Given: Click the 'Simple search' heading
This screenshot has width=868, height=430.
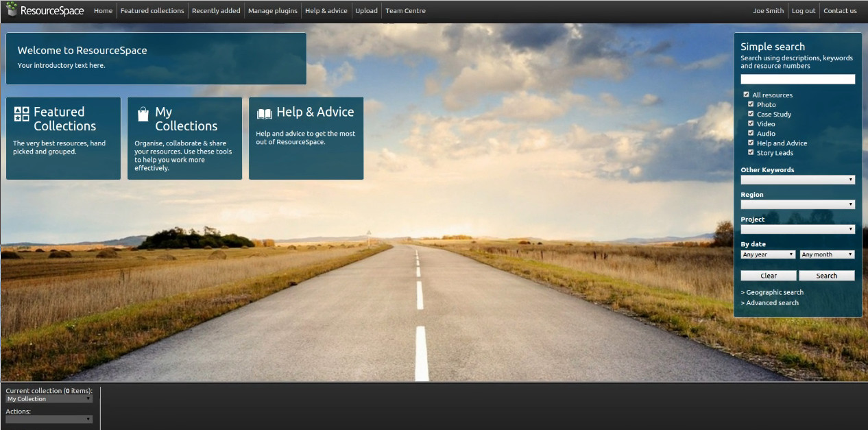Looking at the screenshot, I should coord(773,47).
